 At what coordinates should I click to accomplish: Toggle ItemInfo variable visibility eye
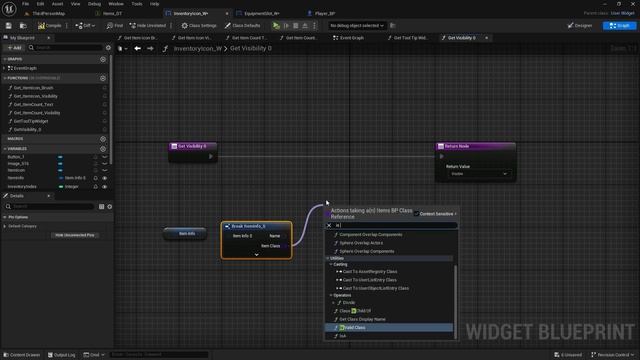click(104, 178)
